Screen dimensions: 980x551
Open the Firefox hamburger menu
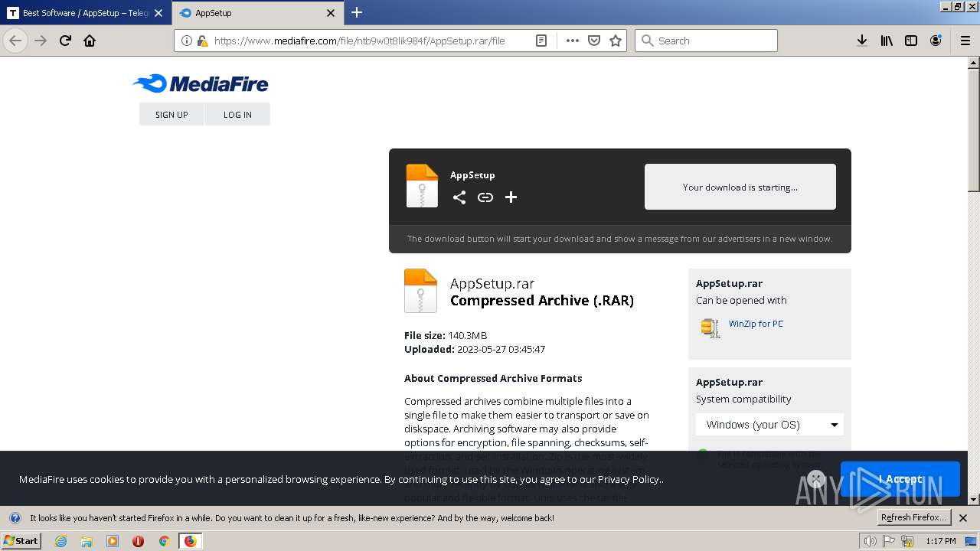(x=965, y=41)
